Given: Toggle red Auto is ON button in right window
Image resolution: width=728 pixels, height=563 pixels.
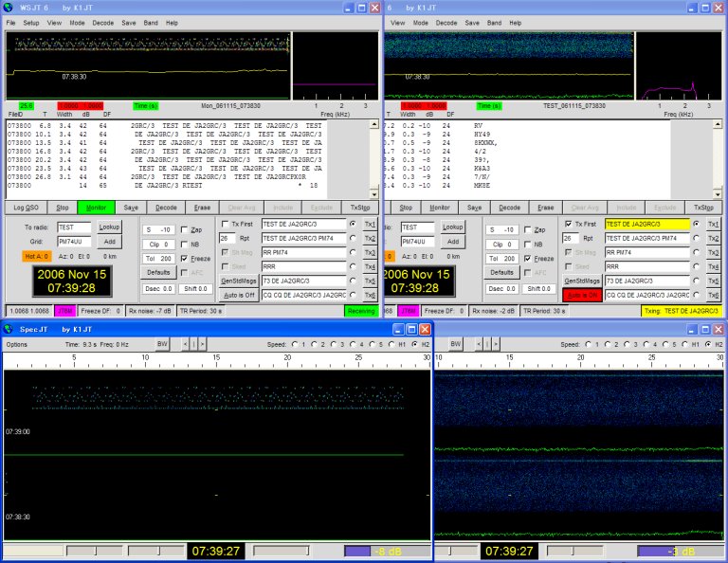Looking at the screenshot, I should click(x=582, y=295).
